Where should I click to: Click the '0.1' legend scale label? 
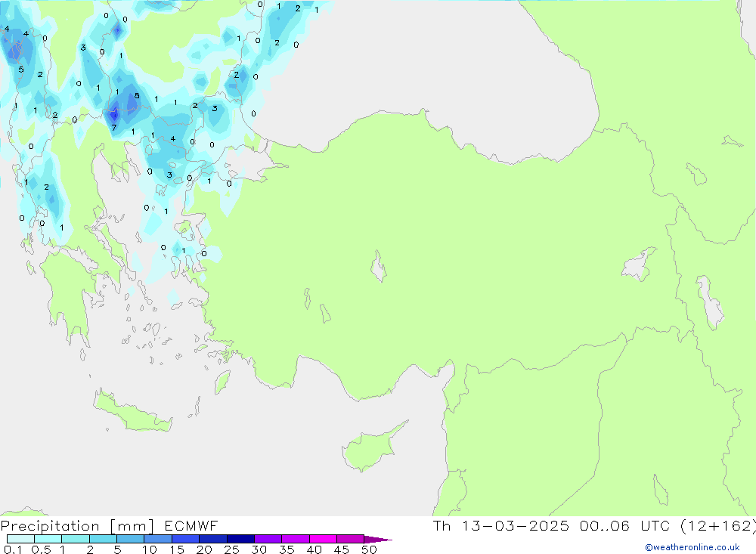[12, 549]
